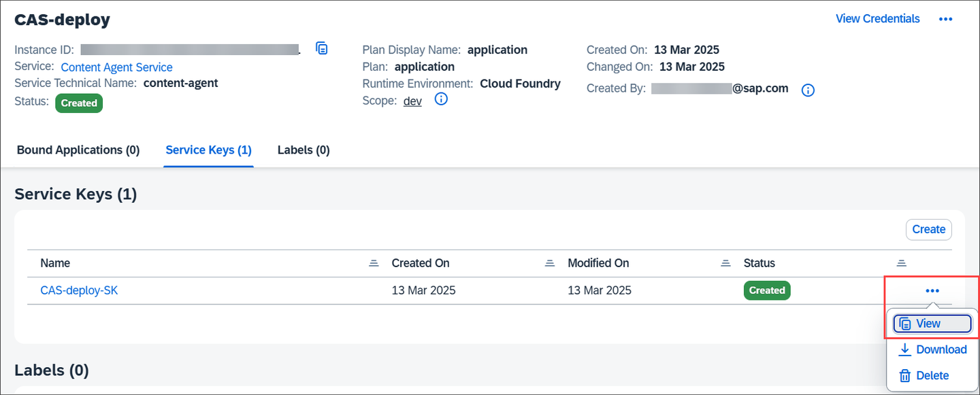This screenshot has height=395, width=980.
Task: Show info about the dev scope
Action: click(441, 100)
